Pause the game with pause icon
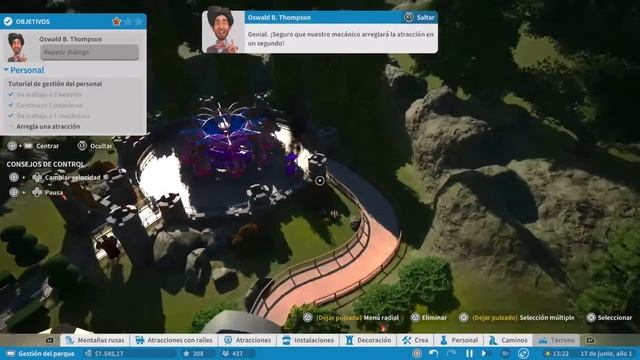Image resolution: width=640 pixels, height=360 pixels. coord(469,353)
